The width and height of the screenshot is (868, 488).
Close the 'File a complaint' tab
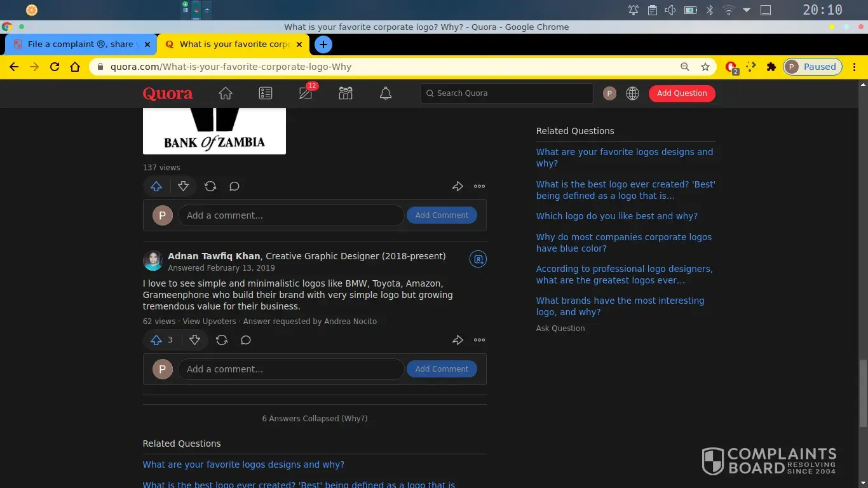point(147,44)
